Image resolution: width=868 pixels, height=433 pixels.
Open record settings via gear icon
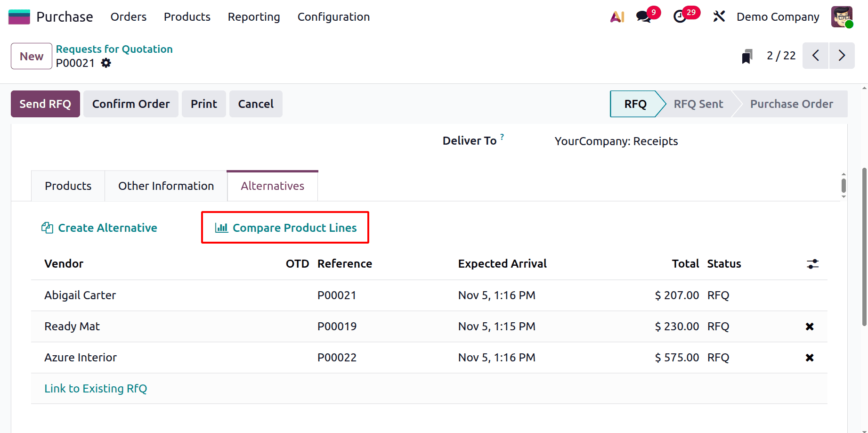pyautogui.click(x=106, y=63)
